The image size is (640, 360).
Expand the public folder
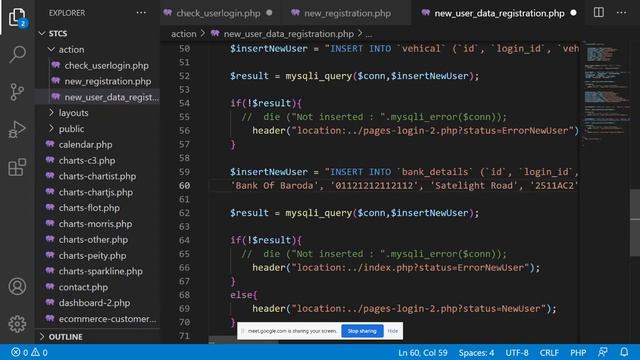[x=51, y=129]
